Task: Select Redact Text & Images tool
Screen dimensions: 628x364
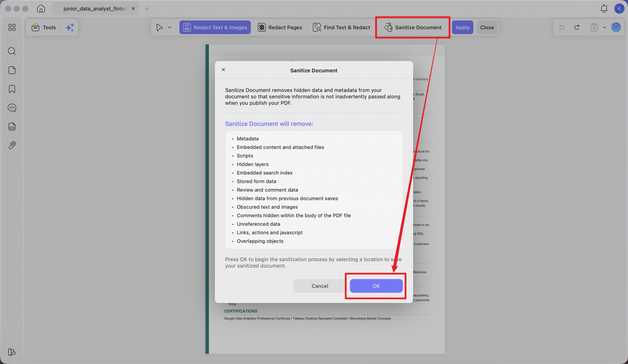Action: pos(215,27)
